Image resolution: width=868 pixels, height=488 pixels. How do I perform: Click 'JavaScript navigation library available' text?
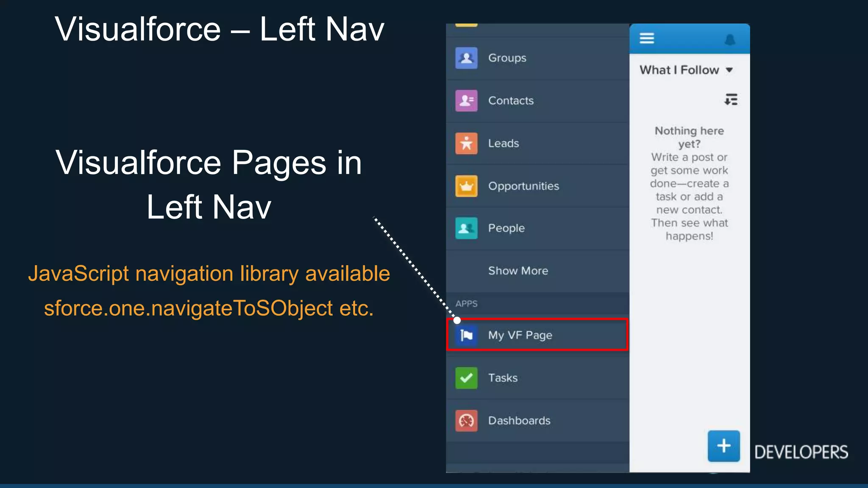tap(209, 274)
